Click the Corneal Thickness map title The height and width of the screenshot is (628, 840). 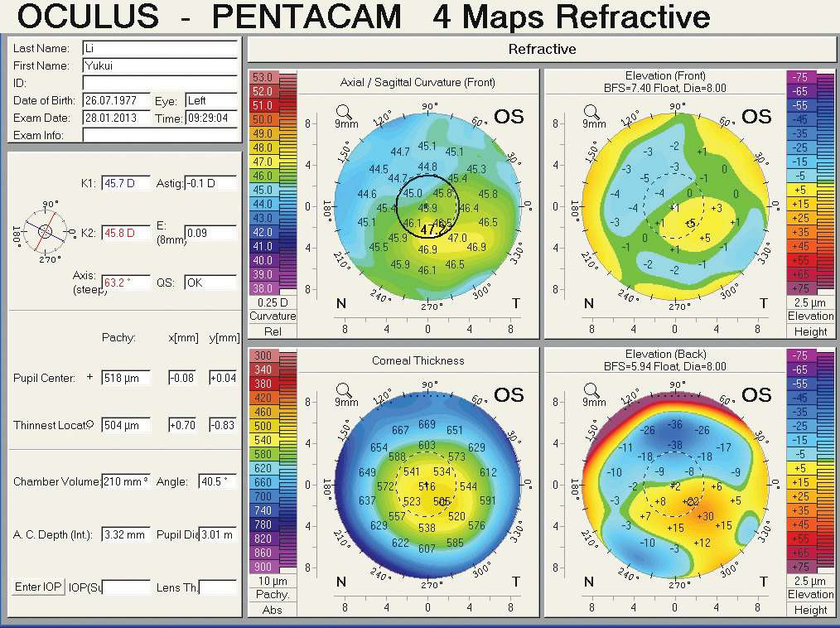tap(418, 360)
